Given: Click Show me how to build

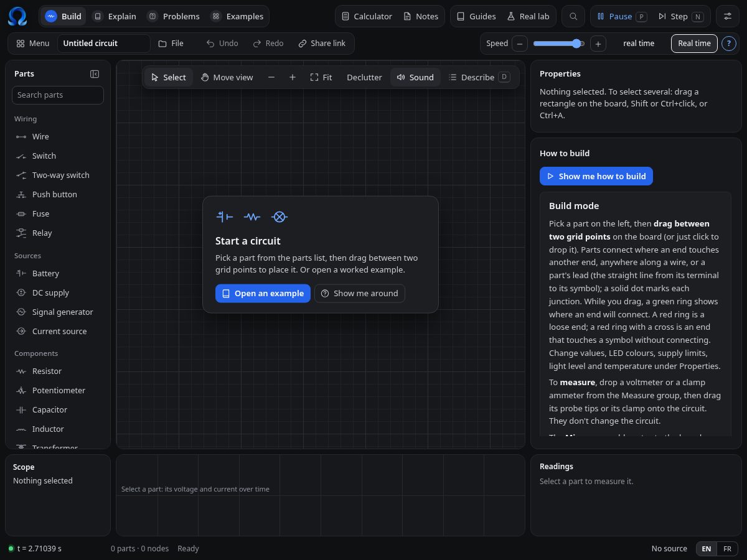Looking at the screenshot, I should pyautogui.click(x=596, y=176).
